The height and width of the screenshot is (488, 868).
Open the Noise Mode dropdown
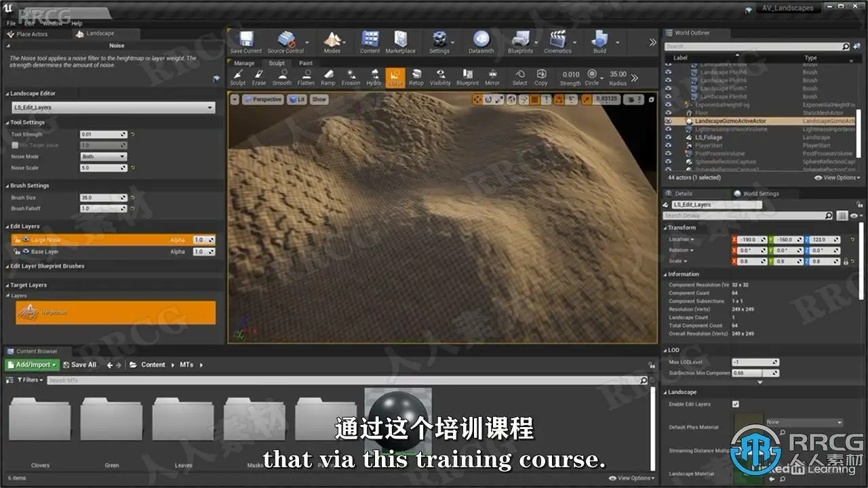[103, 157]
